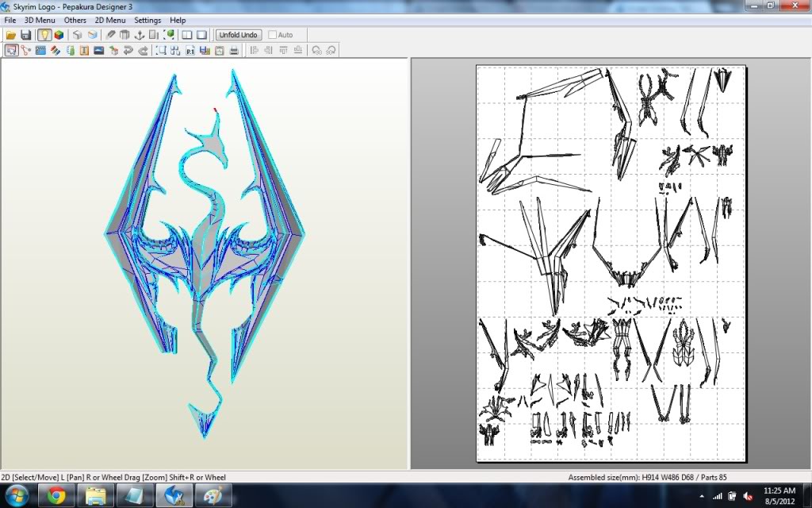This screenshot has width=812, height=508.
Task: Print the pattern using the printer icon
Action: click(234, 50)
